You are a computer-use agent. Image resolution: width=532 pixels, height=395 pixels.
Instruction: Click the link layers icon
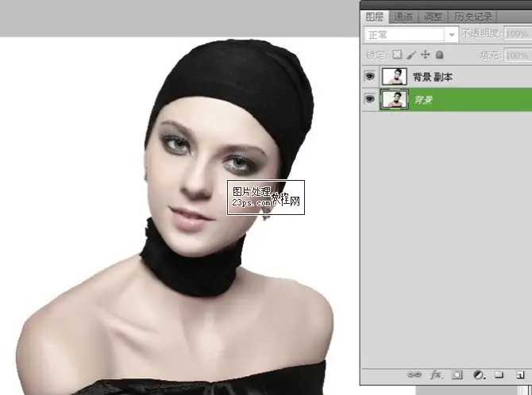pyautogui.click(x=414, y=374)
